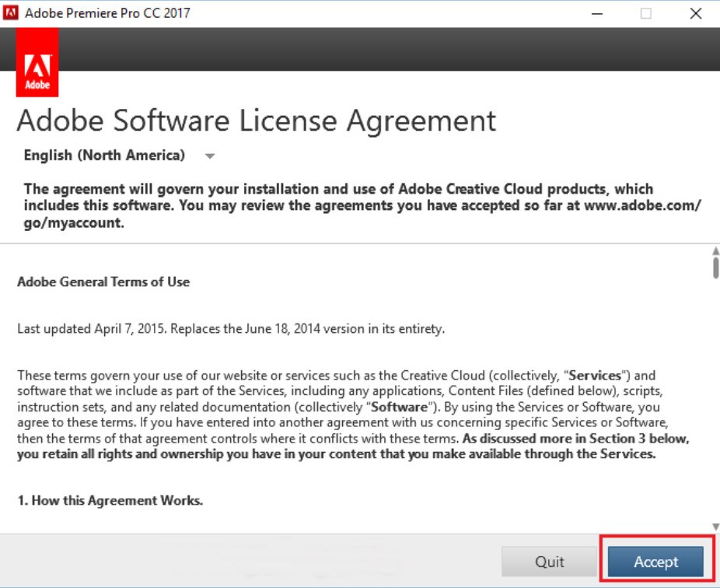Click the Adobe Software License Agreement heading

point(256,121)
